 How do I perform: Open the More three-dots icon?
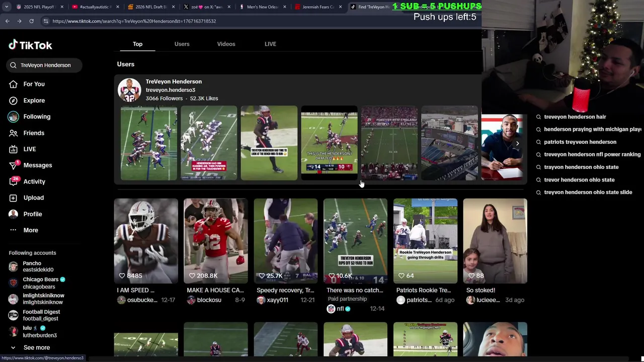(14, 230)
